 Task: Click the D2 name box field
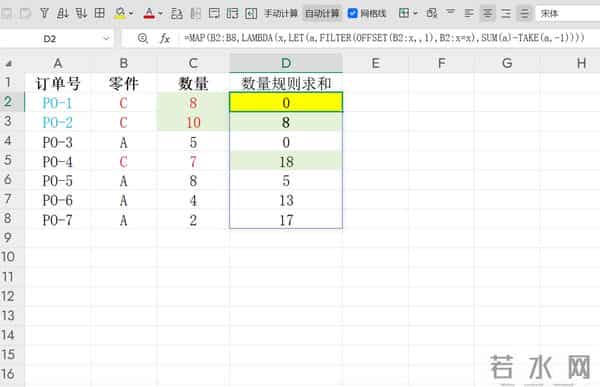pos(50,38)
